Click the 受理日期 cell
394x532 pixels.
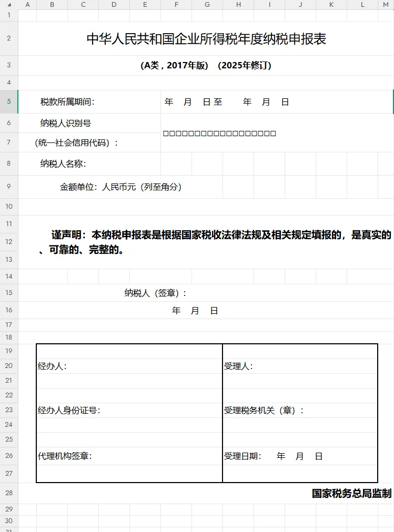point(300,456)
